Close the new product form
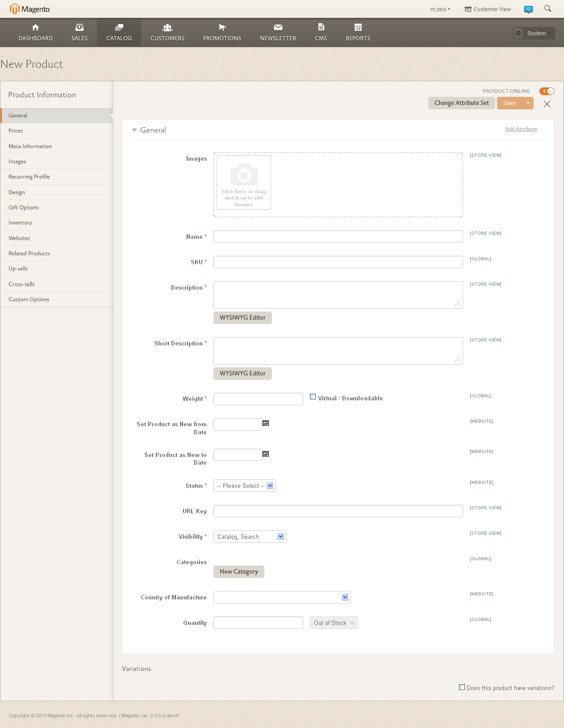Viewport: 564px width, 728px height. [x=547, y=104]
